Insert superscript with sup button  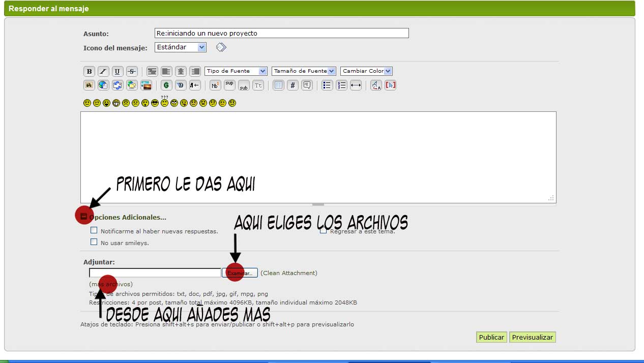coord(229,85)
